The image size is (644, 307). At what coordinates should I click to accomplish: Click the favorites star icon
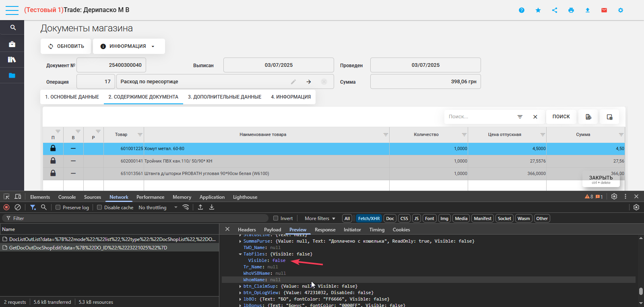coord(538,10)
